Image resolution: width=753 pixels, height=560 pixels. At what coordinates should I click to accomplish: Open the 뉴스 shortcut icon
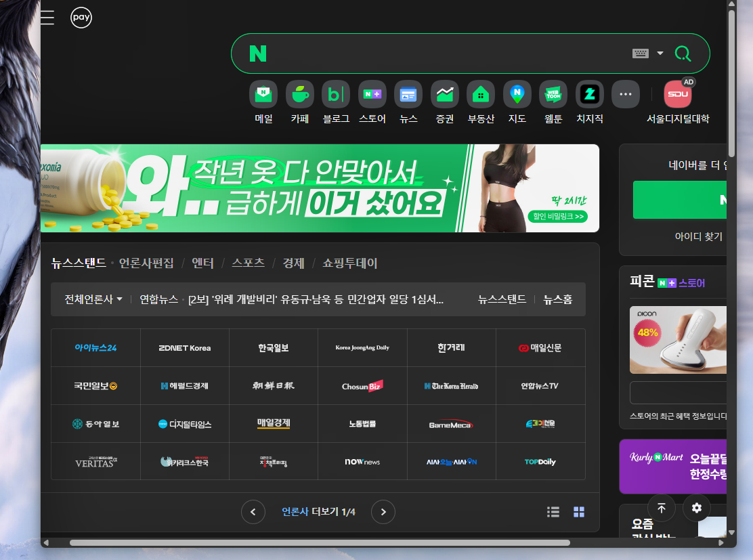408,94
